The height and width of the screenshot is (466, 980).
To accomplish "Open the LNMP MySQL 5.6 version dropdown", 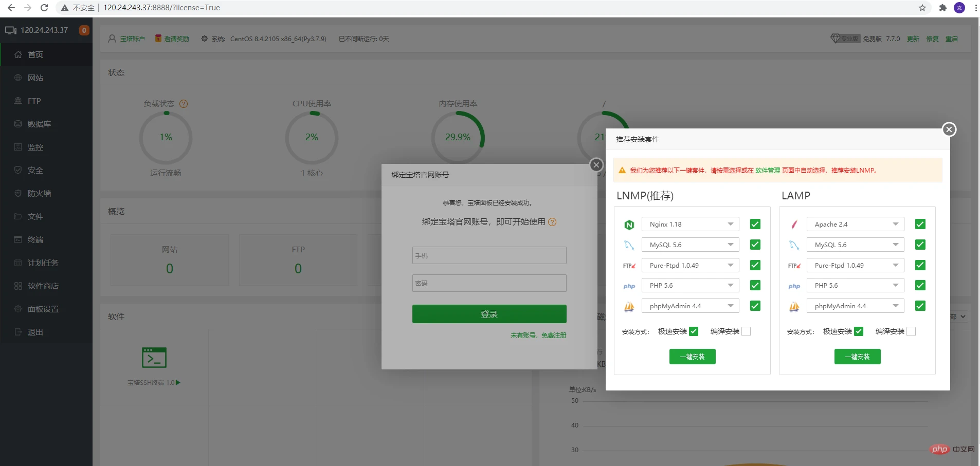I will tap(691, 245).
